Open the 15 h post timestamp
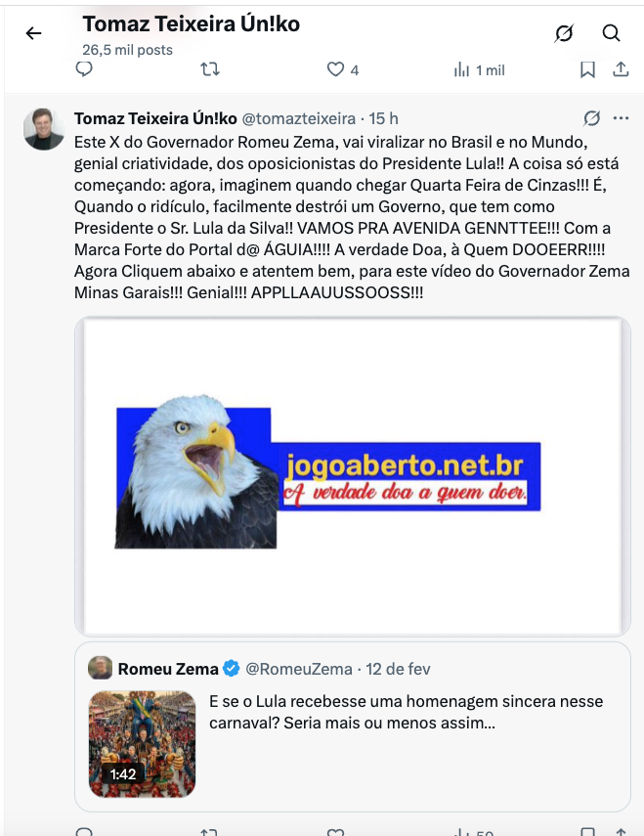Image resolution: width=644 pixels, height=836 pixels. 383,118
